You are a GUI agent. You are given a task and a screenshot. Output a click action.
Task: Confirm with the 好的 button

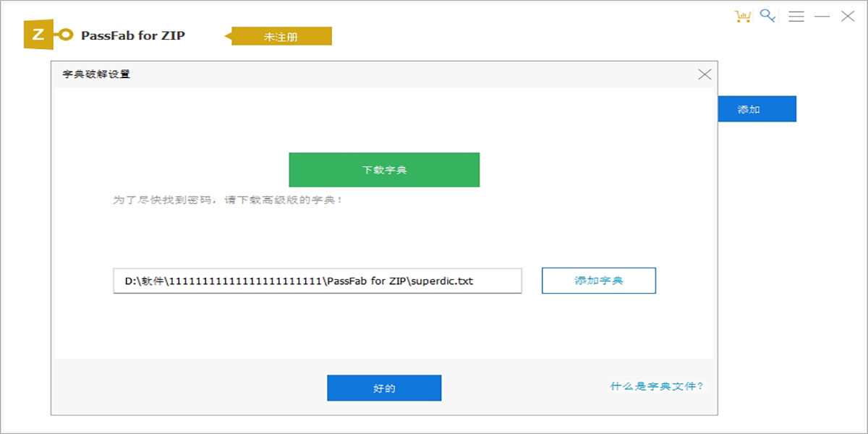(x=384, y=388)
